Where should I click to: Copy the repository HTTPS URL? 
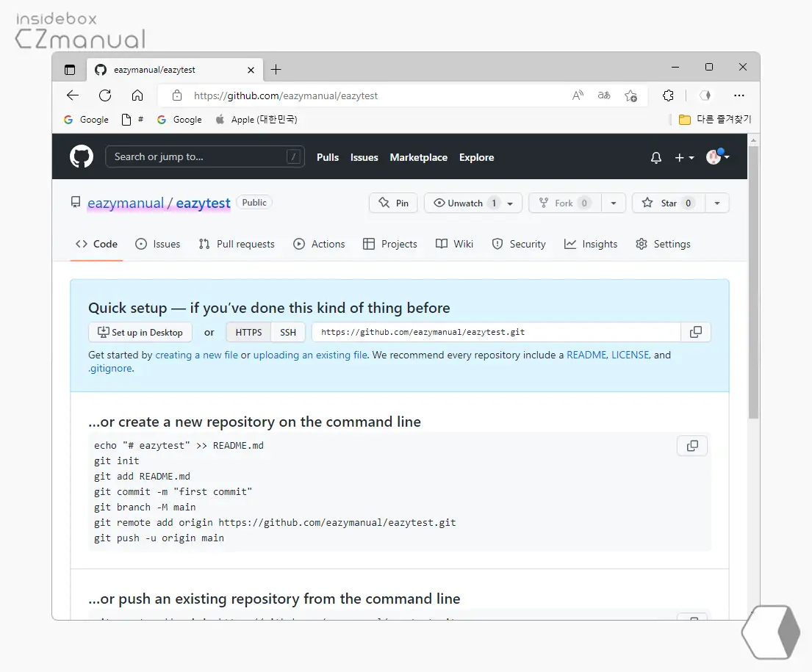[695, 332]
